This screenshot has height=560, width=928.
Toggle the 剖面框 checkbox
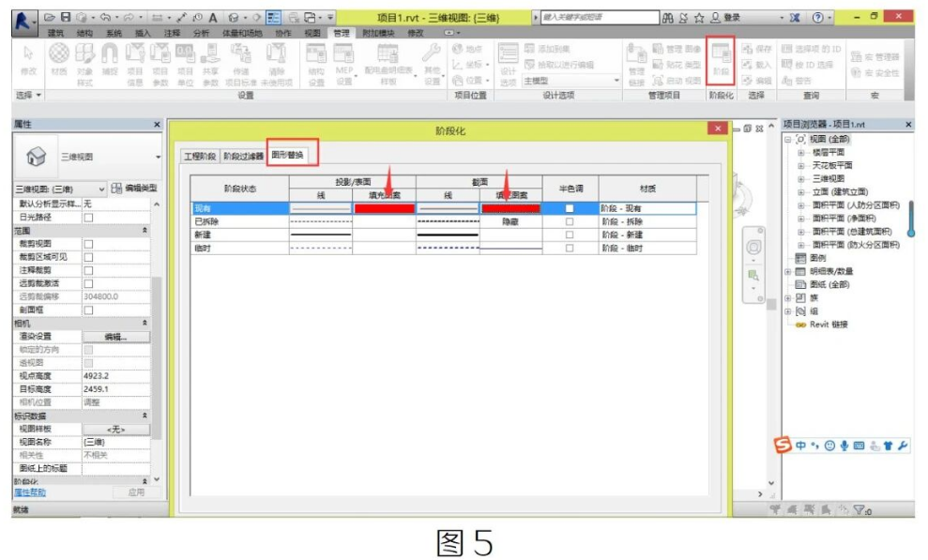(88, 310)
